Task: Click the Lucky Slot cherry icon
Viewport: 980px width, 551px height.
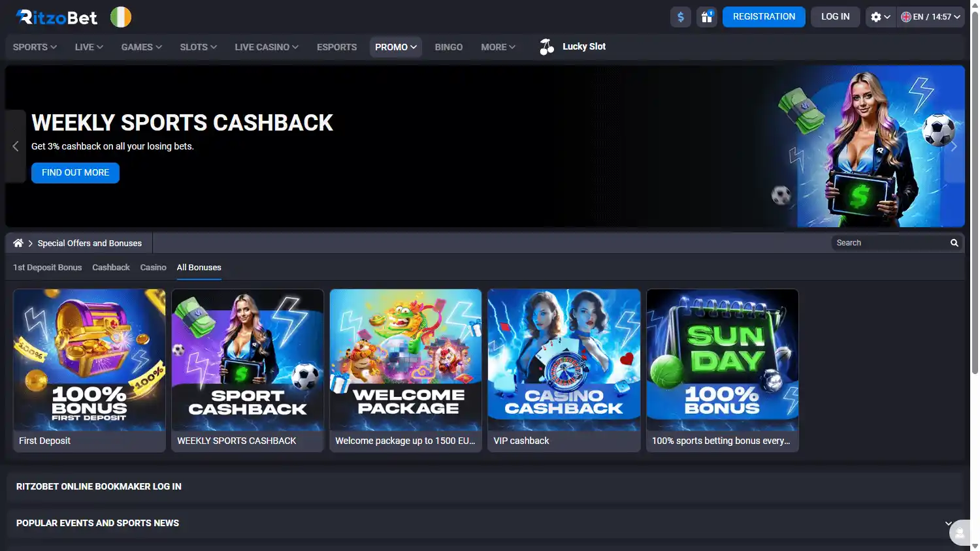Action: (547, 47)
